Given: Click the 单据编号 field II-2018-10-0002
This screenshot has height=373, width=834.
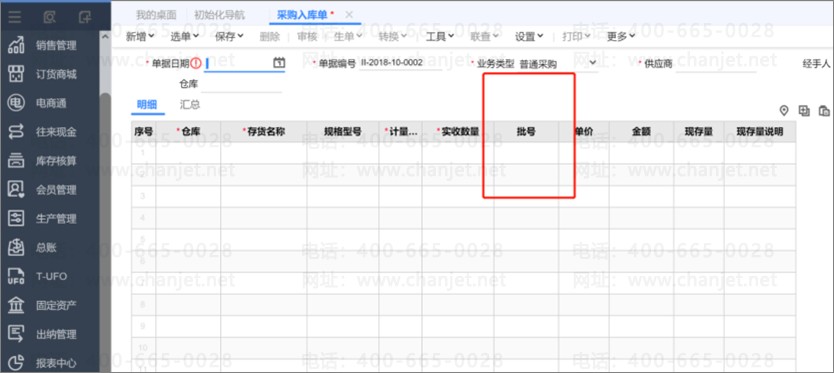Looking at the screenshot, I should (x=401, y=63).
